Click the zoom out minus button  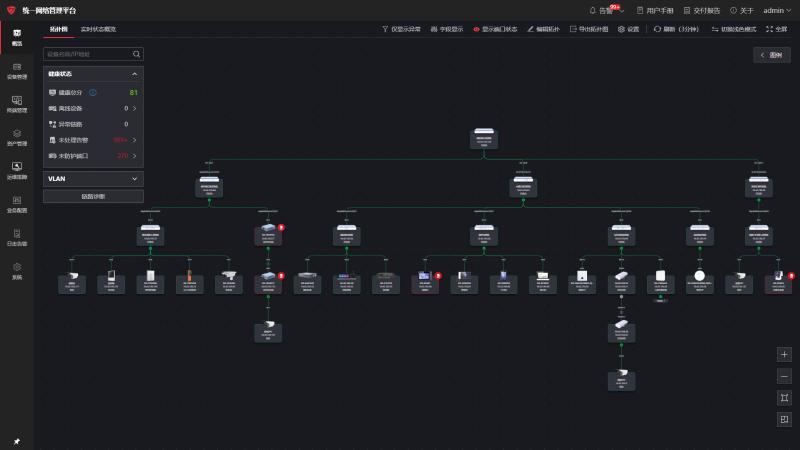(x=784, y=376)
